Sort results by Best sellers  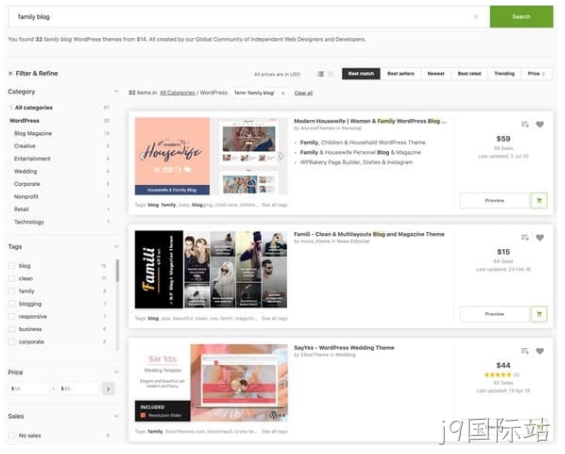pyautogui.click(x=401, y=74)
